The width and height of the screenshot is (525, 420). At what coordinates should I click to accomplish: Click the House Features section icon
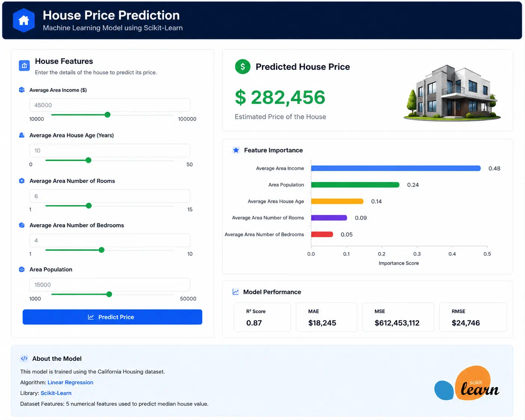pos(24,66)
